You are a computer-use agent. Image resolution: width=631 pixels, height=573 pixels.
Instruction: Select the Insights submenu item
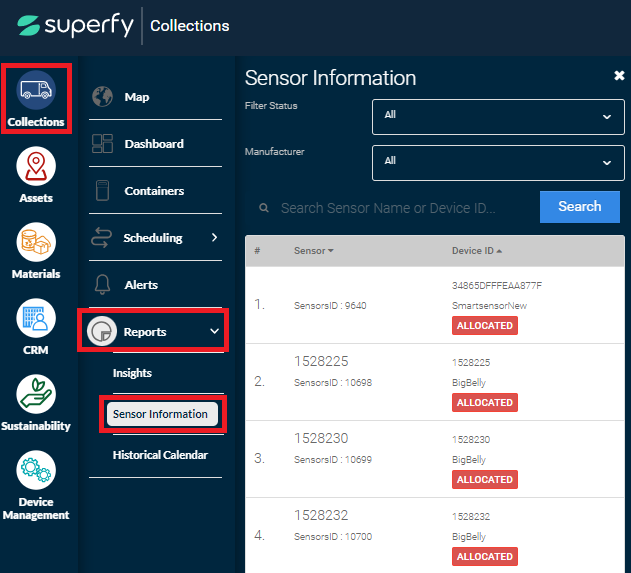132,373
